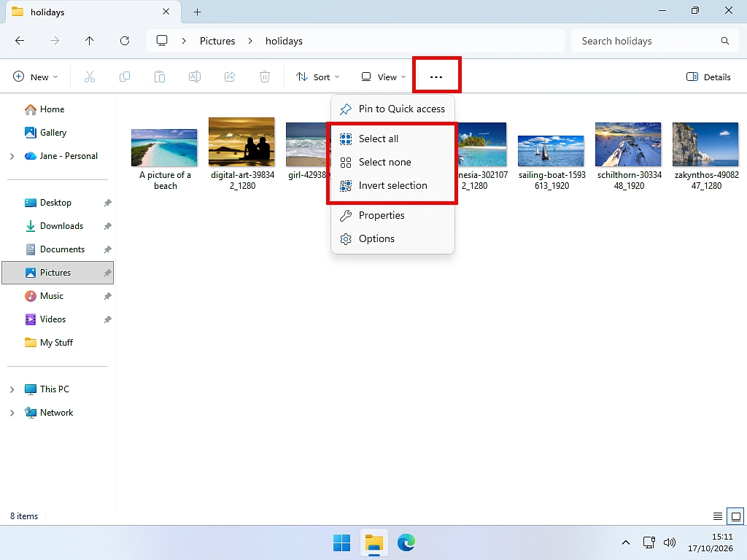Click chevron before Pictures in address bar
This screenshot has width=747, height=560.
pos(184,41)
